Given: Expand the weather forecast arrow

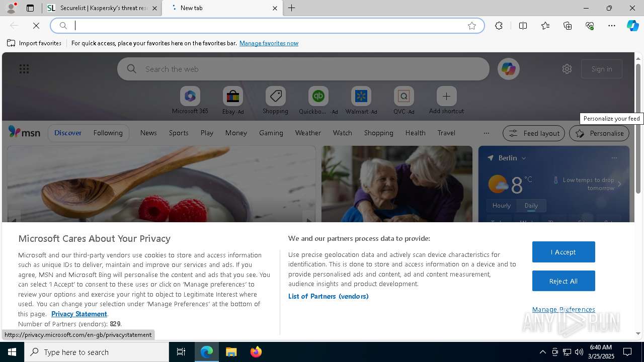Looking at the screenshot, I should tap(619, 184).
